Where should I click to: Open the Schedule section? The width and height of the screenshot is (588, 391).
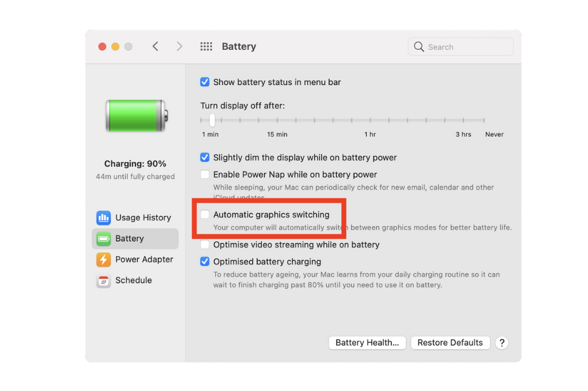pyautogui.click(x=135, y=280)
